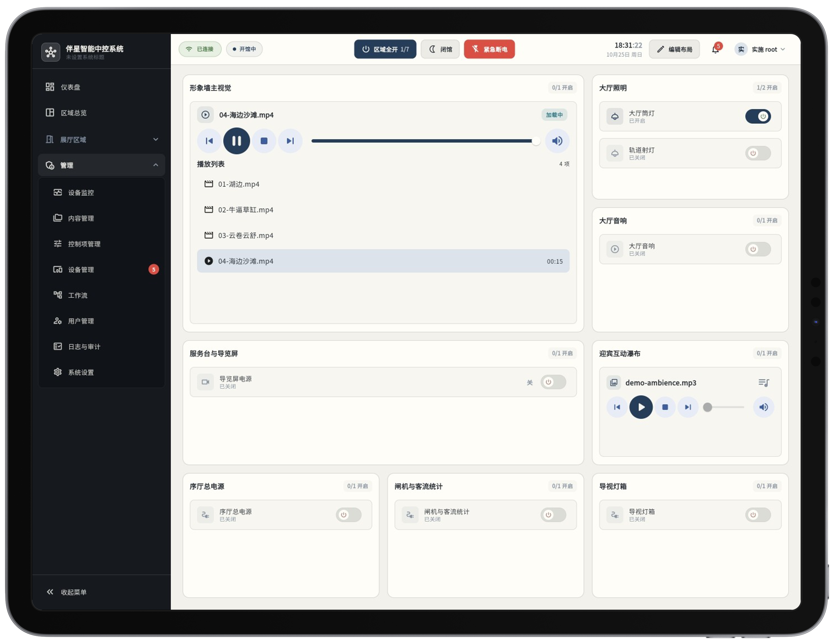
Task: Open 区域总览 page
Action: (x=102, y=113)
